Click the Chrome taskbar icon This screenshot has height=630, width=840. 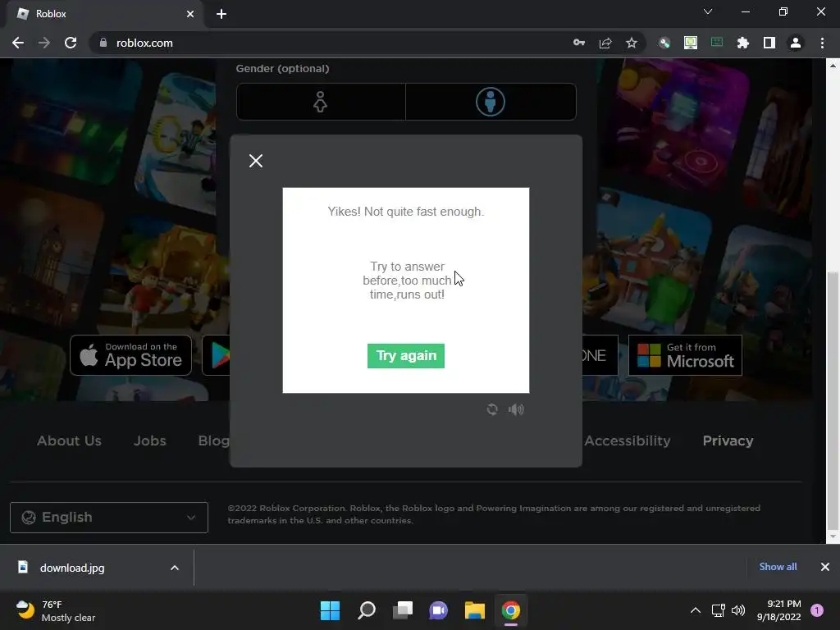(511, 610)
